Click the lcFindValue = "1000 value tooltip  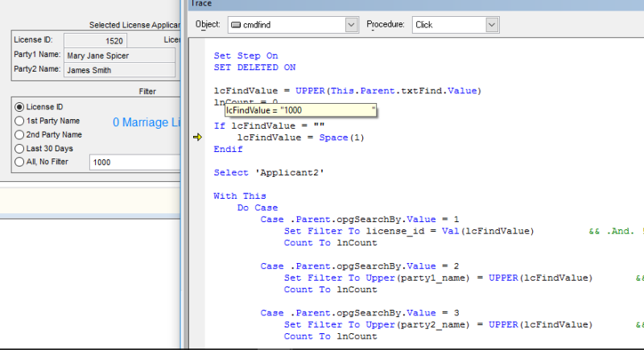pyautogui.click(x=300, y=110)
